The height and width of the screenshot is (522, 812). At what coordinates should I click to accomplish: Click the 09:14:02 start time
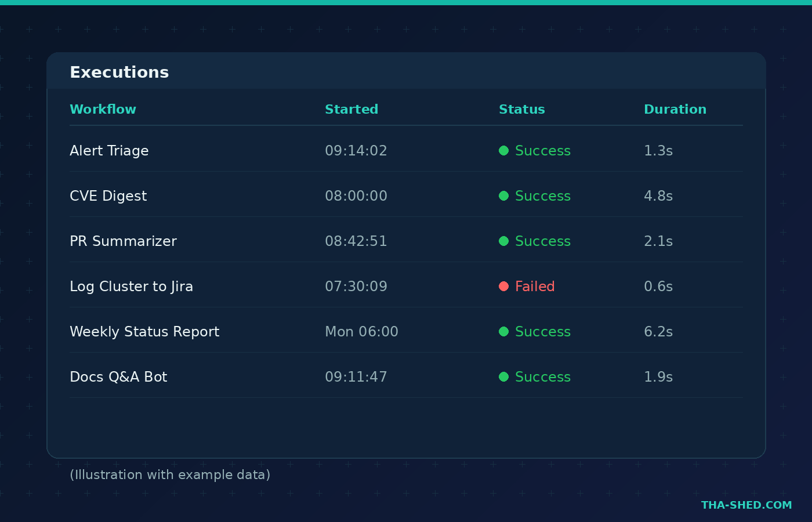pyautogui.click(x=356, y=151)
